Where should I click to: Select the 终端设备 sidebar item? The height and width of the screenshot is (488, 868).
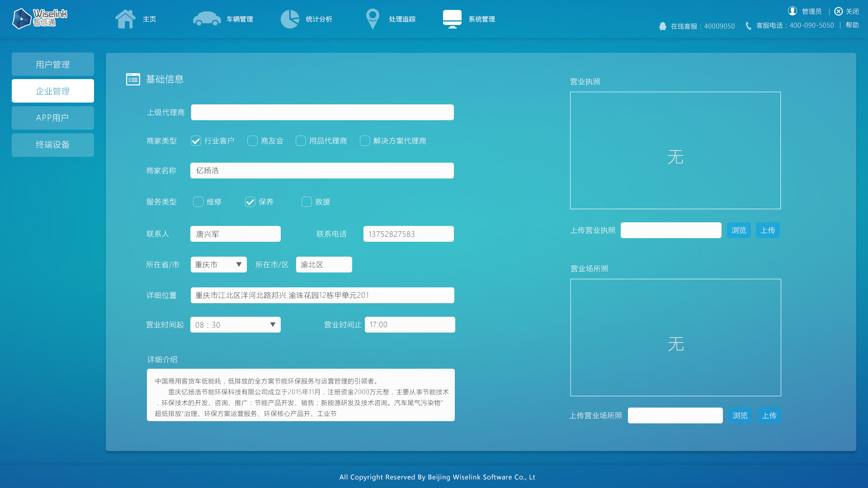[52, 145]
